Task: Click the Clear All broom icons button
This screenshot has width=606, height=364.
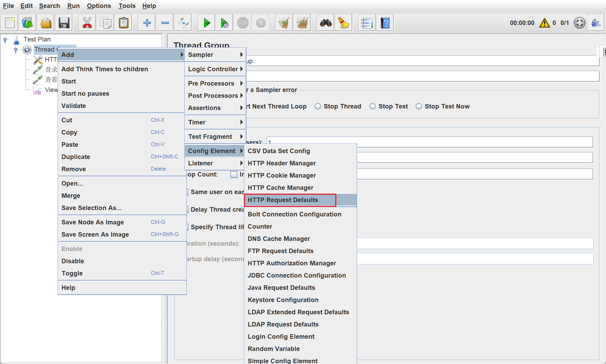Action: pos(302,23)
